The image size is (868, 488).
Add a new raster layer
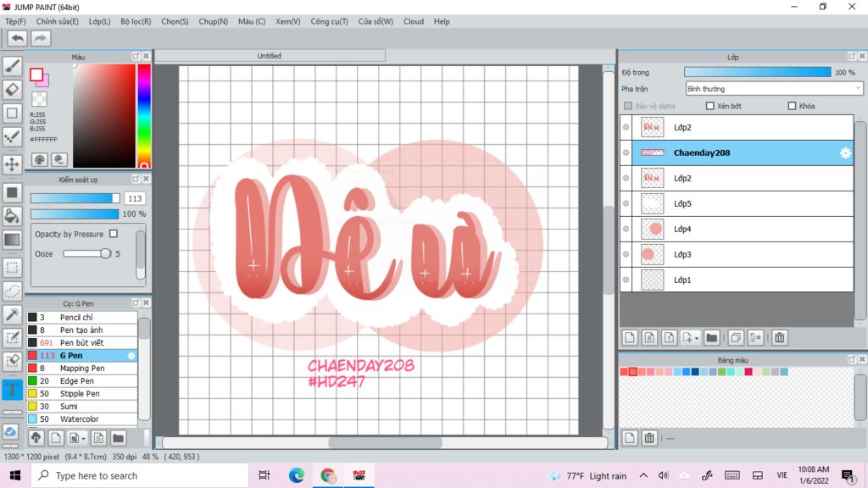click(x=630, y=337)
